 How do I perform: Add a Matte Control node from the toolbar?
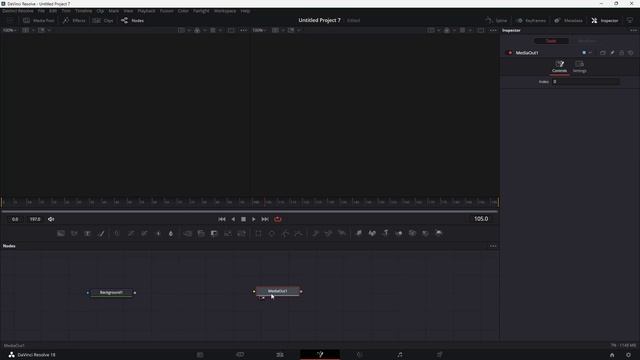[x=214, y=233]
